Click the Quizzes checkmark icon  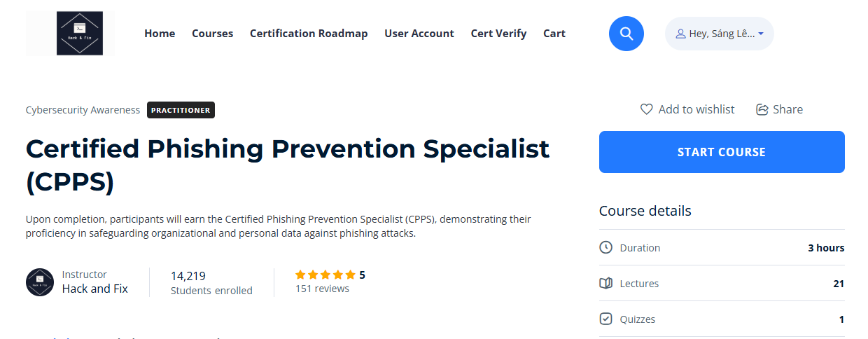(x=606, y=319)
